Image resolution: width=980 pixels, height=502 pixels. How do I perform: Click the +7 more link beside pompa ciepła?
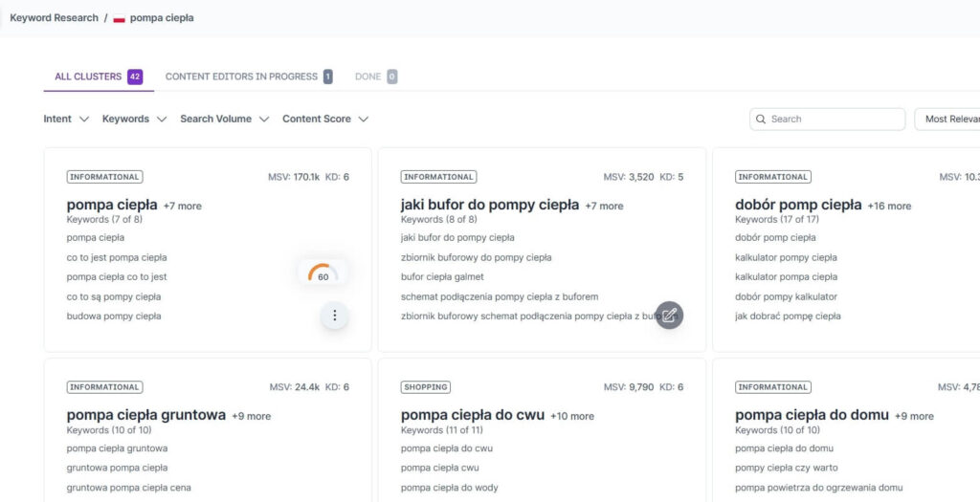(182, 206)
